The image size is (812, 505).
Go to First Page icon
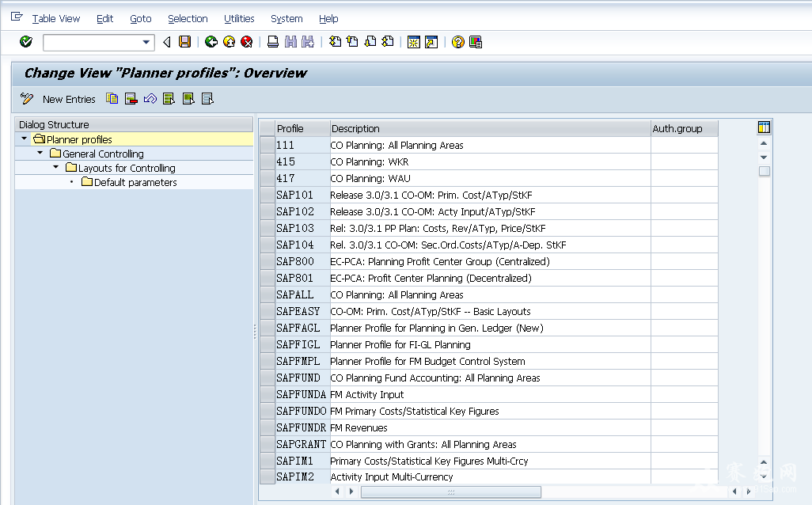pos(335,42)
